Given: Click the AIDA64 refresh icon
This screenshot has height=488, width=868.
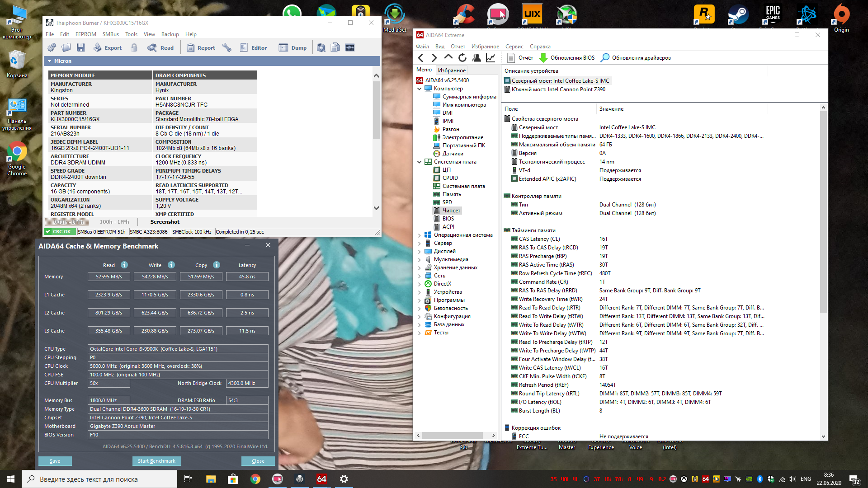Looking at the screenshot, I should 462,58.
